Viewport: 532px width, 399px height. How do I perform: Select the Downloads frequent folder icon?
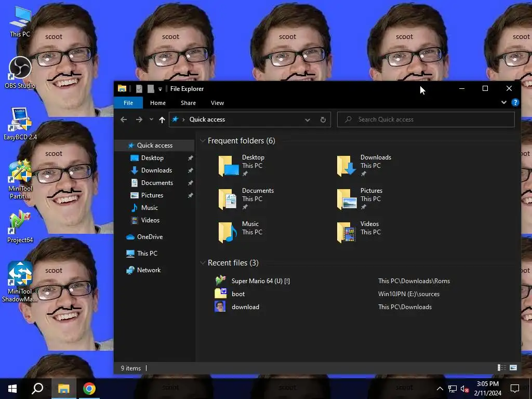347,166
